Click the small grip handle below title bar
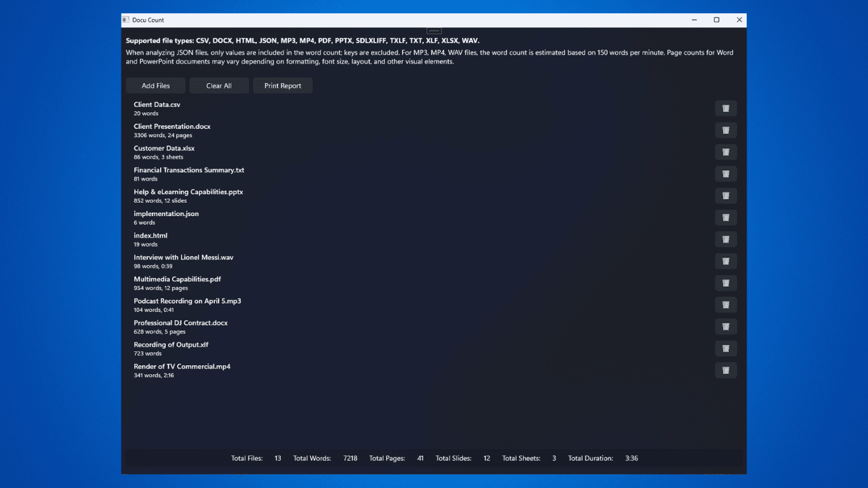 [x=434, y=30]
